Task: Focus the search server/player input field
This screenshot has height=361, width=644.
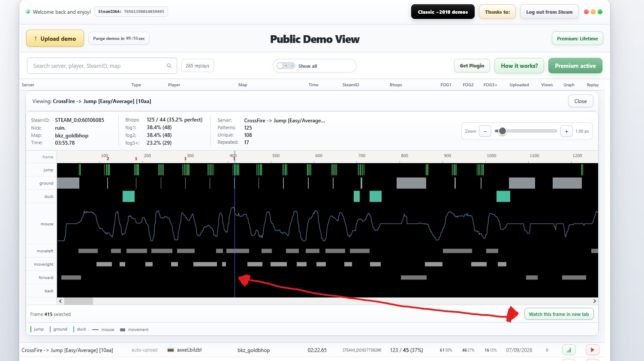Action: point(102,66)
